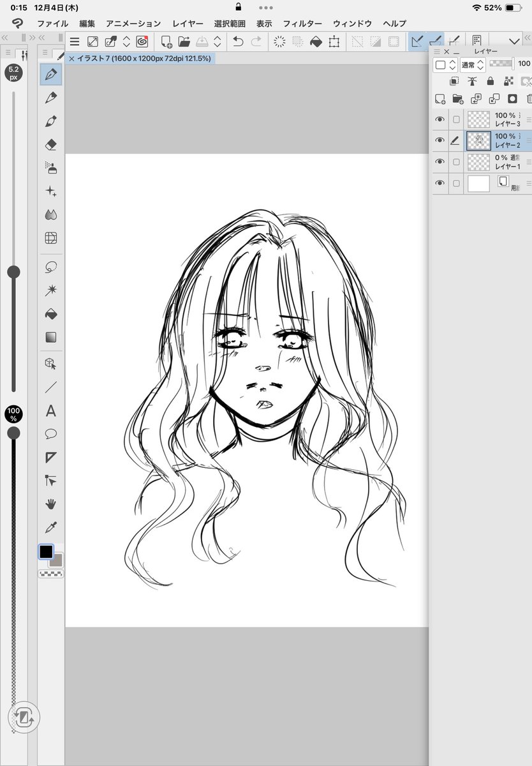Select main black color swatch
Screen dimensions: 532x766
pyautogui.click(x=46, y=552)
